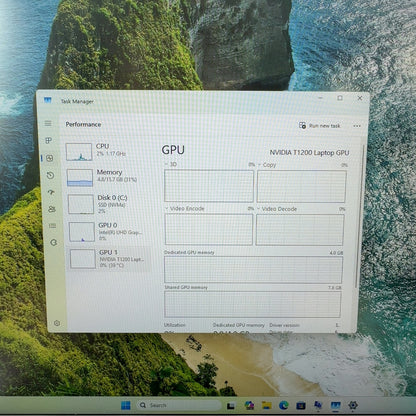Open the 3D engine graph dropdown
This screenshot has width=416, height=416.
coord(166,164)
